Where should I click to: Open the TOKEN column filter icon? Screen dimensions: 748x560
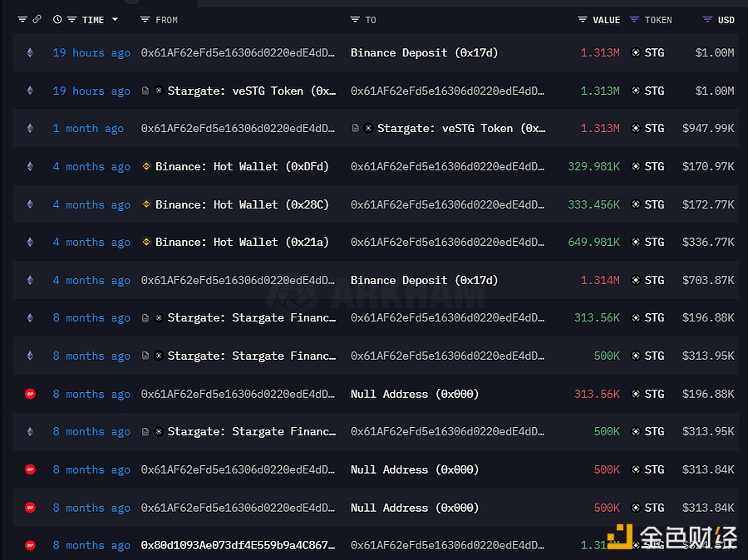click(x=634, y=20)
